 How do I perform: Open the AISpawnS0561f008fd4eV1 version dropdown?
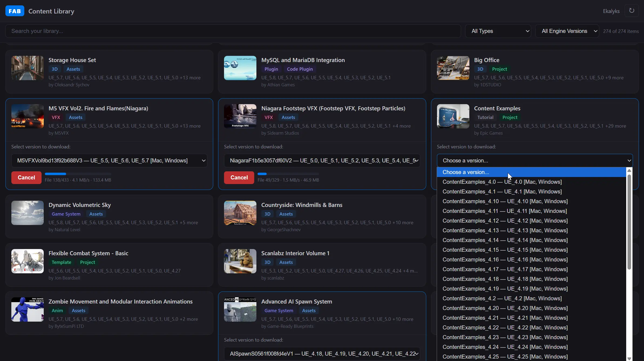pyautogui.click(x=322, y=354)
